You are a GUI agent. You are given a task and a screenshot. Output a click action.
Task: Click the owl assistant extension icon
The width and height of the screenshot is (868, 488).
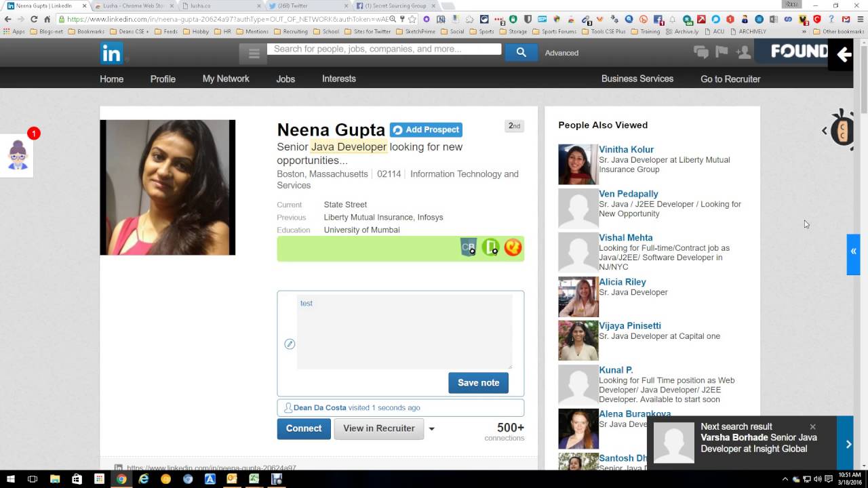(17, 156)
